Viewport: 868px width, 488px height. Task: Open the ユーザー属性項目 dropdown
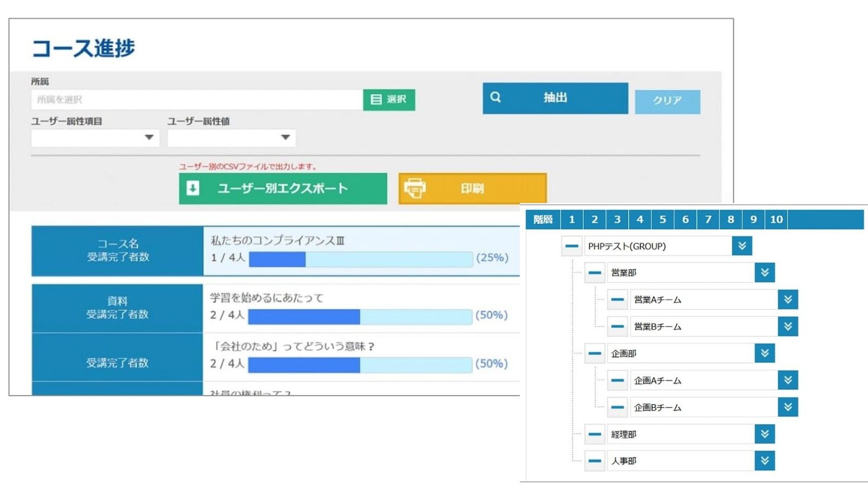click(95, 138)
